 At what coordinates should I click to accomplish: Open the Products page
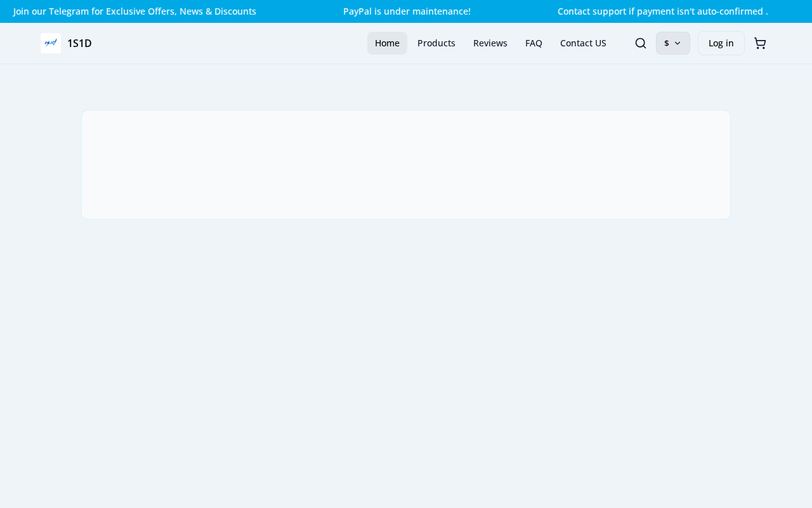point(436,43)
